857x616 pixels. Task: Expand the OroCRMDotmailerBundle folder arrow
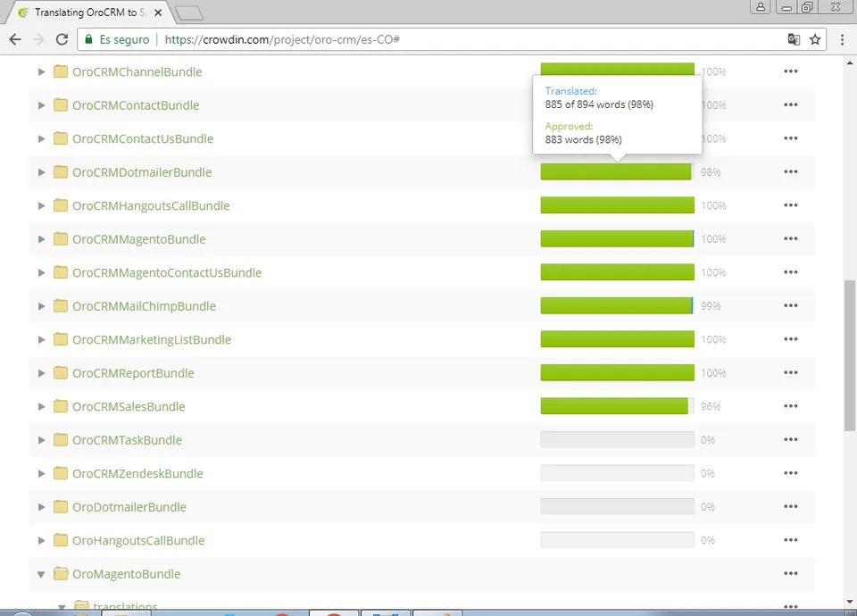pos(41,172)
